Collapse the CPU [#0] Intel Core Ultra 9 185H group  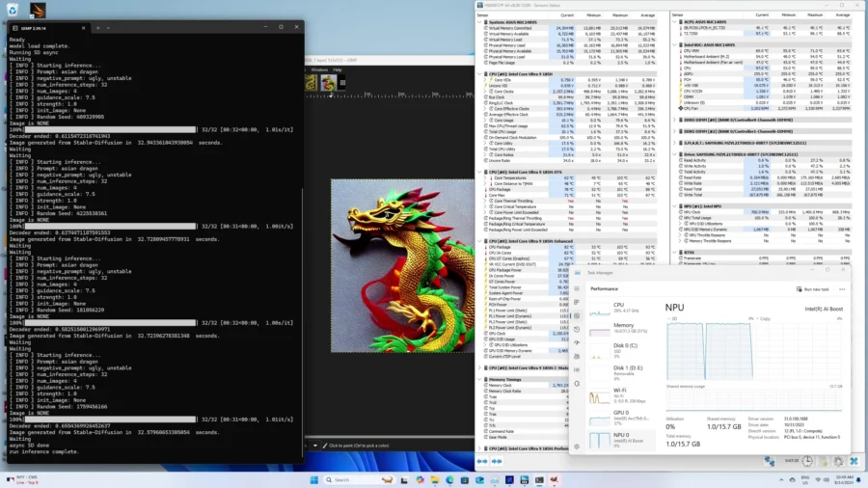tap(480, 73)
